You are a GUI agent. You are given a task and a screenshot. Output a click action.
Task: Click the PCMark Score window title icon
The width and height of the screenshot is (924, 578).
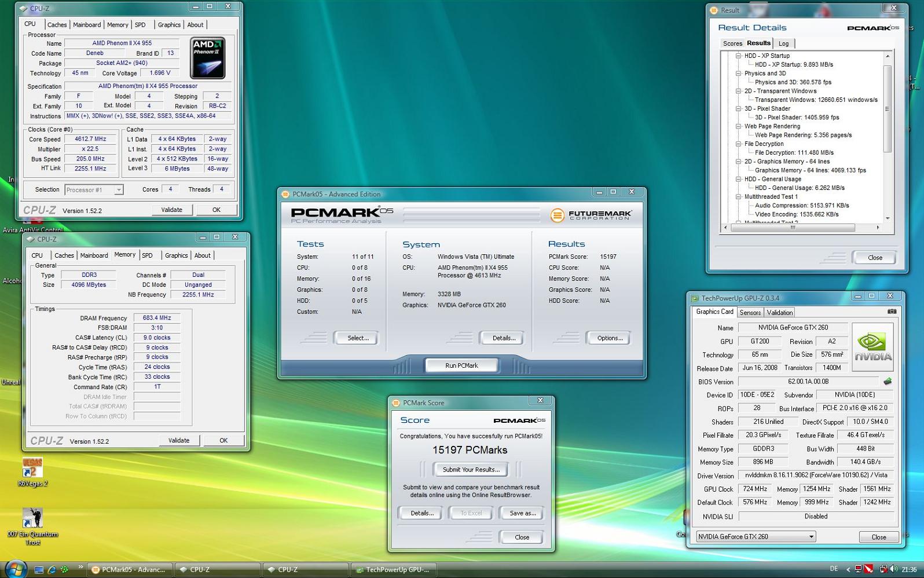coord(396,403)
